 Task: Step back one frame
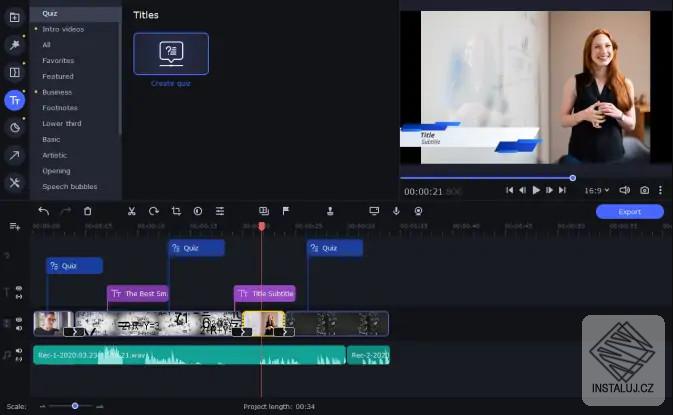[x=522, y=190]
